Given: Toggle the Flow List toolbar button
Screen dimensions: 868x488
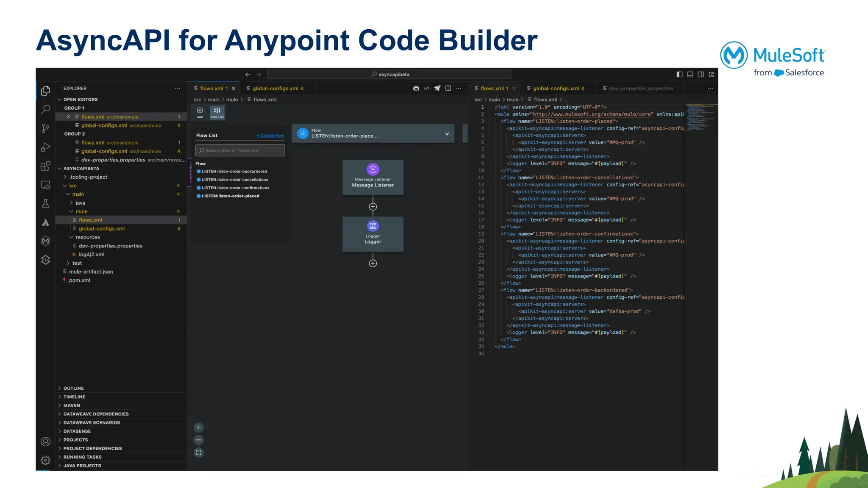Looking at the screenshot, I should tap(217, 113).
